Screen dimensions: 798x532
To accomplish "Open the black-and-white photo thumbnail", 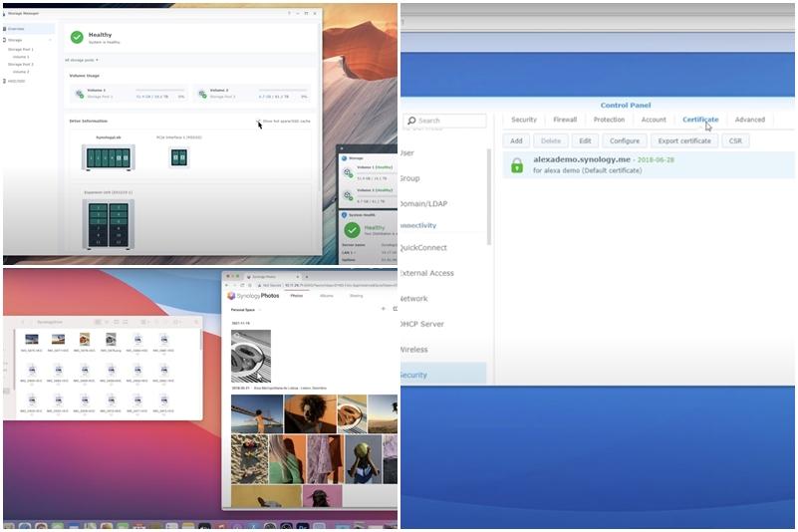I will point(250,356).
